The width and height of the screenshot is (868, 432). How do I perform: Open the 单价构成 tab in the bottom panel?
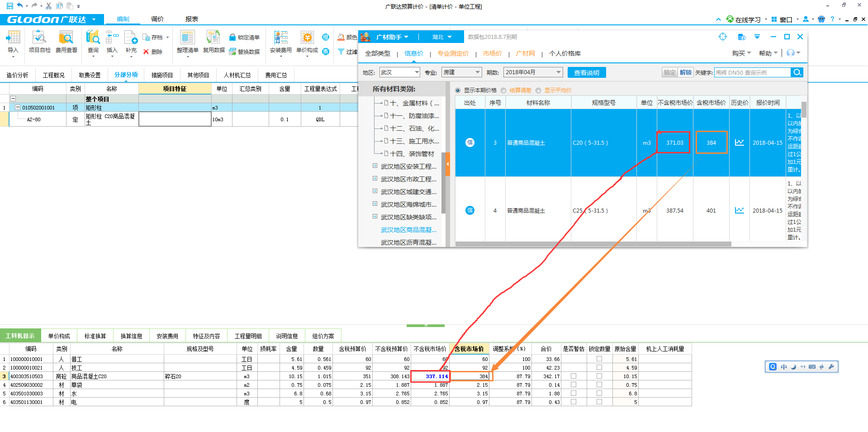(x=59, y=336)
